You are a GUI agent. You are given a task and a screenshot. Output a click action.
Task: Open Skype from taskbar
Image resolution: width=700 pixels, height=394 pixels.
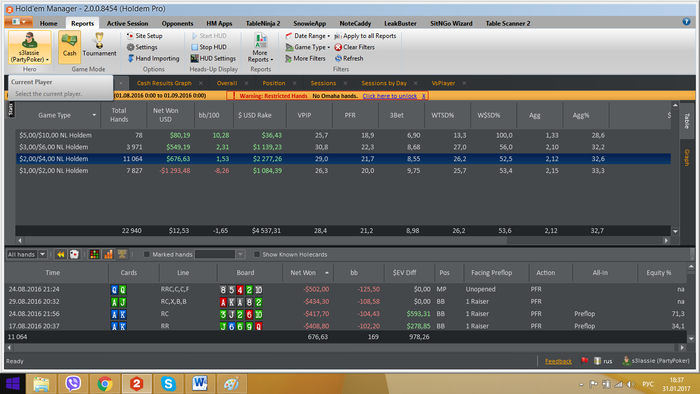pos(168,384)
